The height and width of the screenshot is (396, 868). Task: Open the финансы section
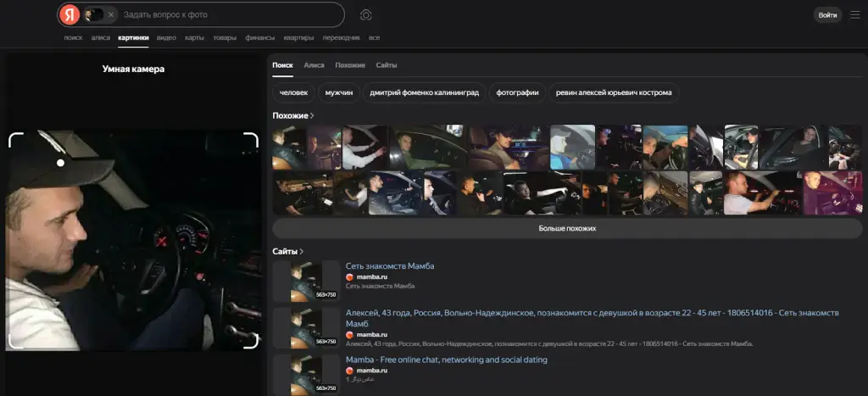(259, 37)
